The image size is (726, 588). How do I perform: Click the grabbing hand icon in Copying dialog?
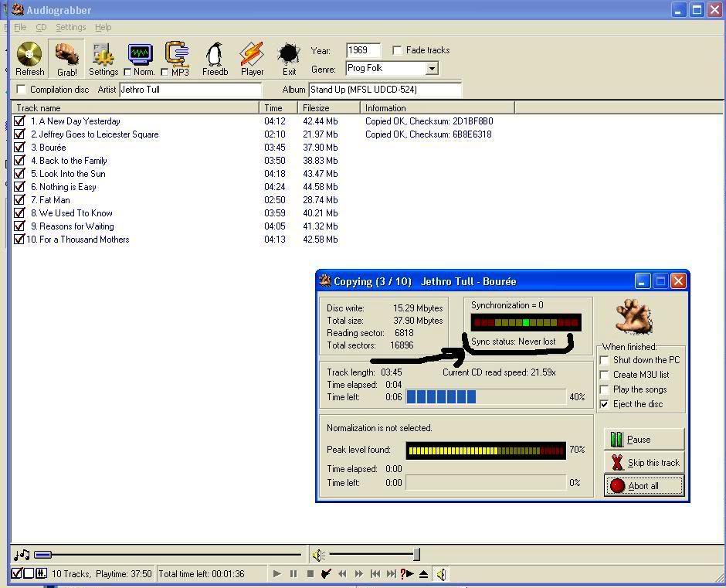(634, 317)
